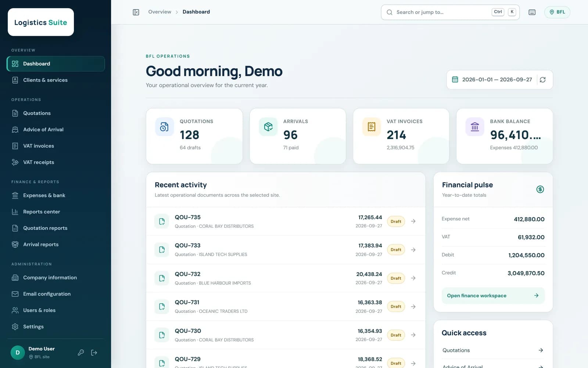The image size is (588, 368).
Task: Go to Advice of Arrival in sidebar
Action: coord(55,130)
